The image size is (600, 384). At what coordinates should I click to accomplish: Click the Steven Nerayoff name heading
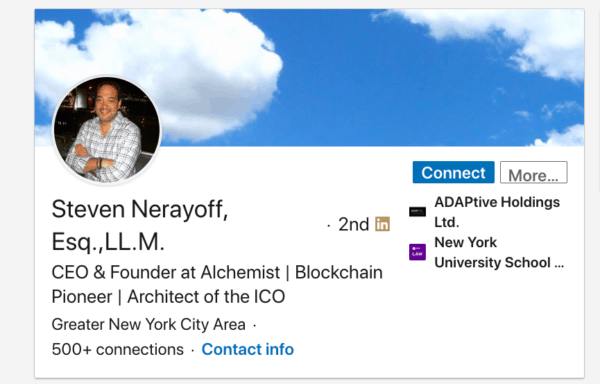click(x=140, y=209)
